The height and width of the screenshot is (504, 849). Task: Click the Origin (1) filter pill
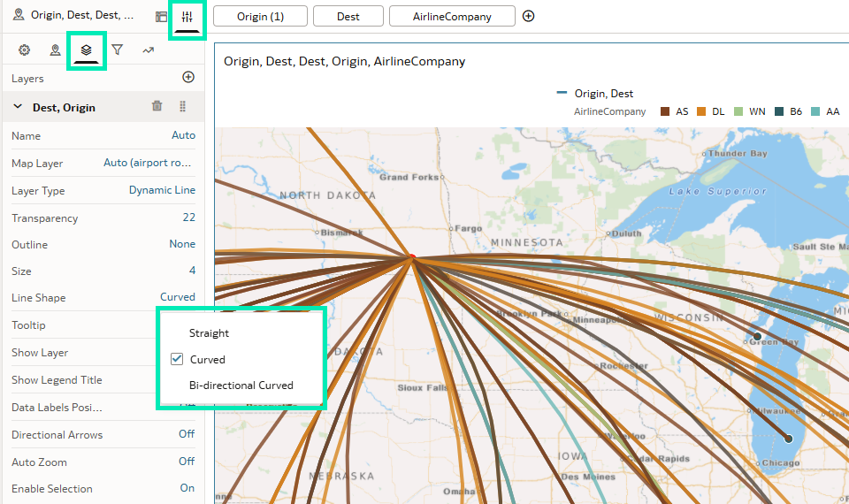tap(260, 16)
